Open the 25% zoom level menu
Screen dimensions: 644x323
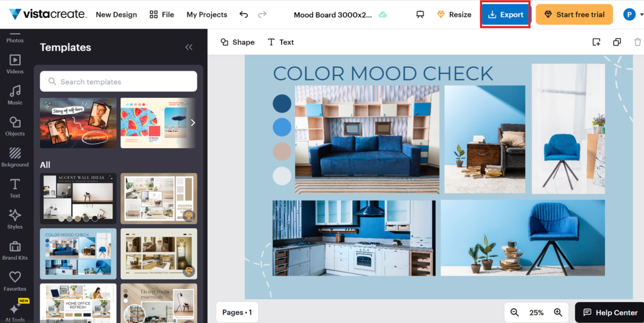pos(536,313)
